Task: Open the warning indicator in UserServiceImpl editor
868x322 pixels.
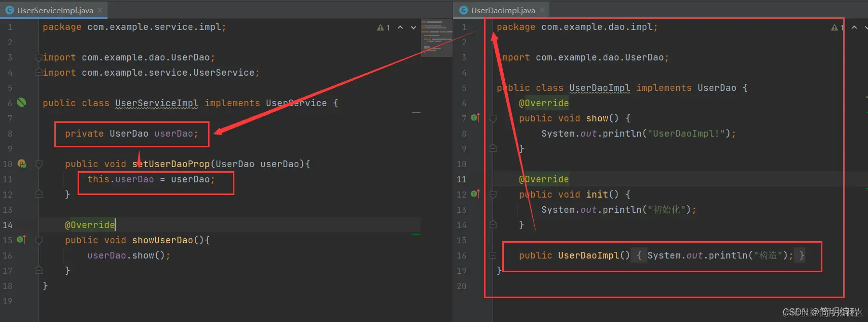Action: pos(384,27)
